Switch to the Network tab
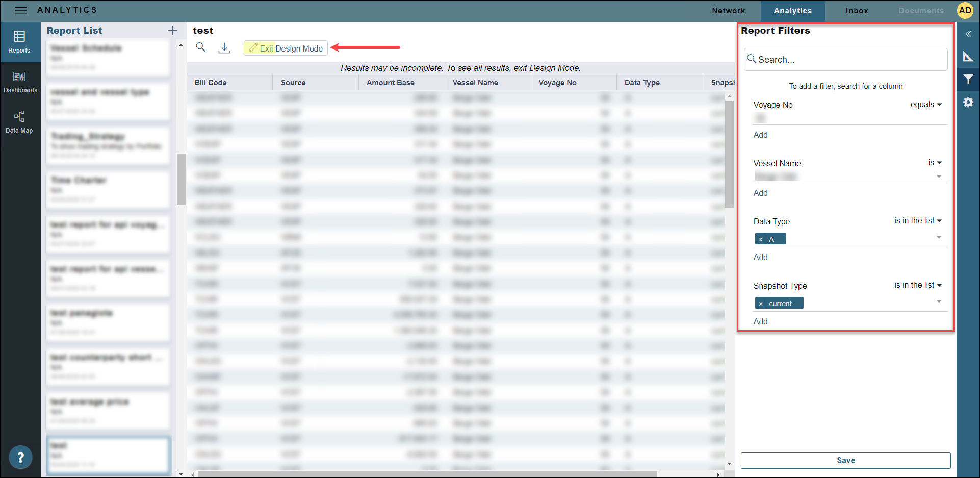Screen dimensions: 980x478 point(728,11)
